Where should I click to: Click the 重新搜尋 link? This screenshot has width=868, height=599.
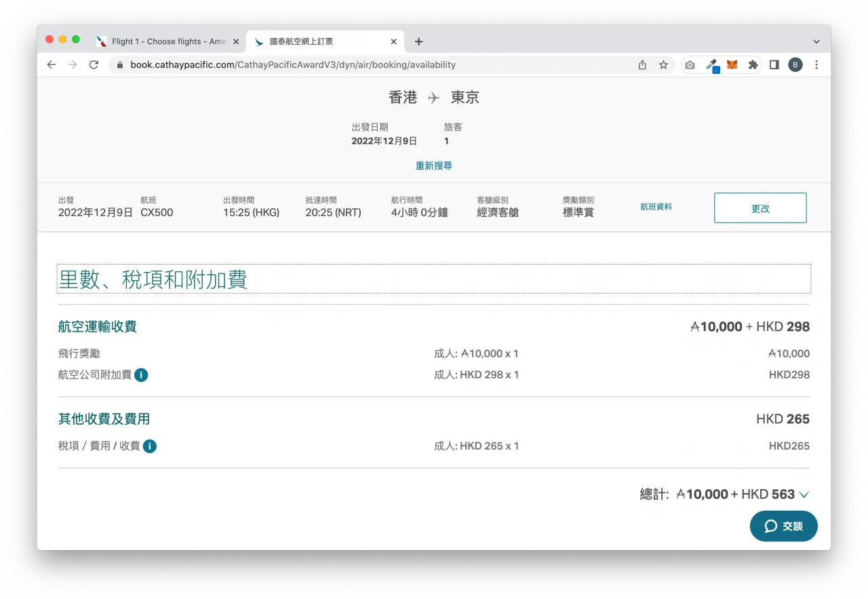434,166
